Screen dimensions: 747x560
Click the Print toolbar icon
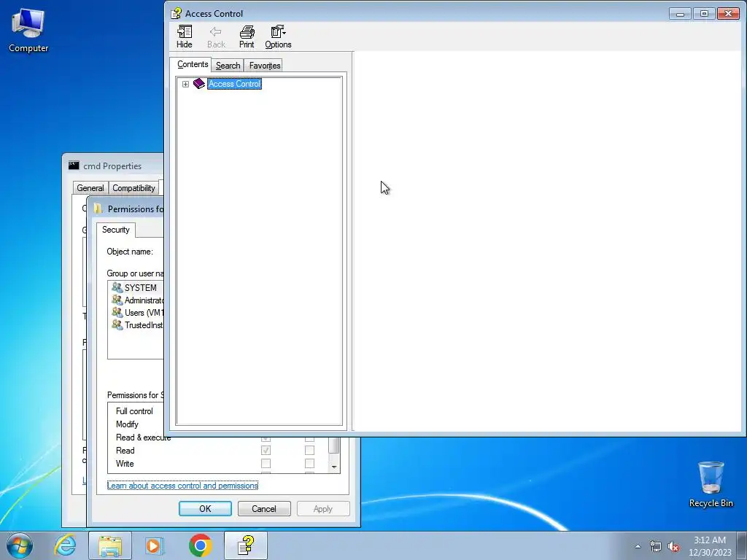[x=247, y=32]
